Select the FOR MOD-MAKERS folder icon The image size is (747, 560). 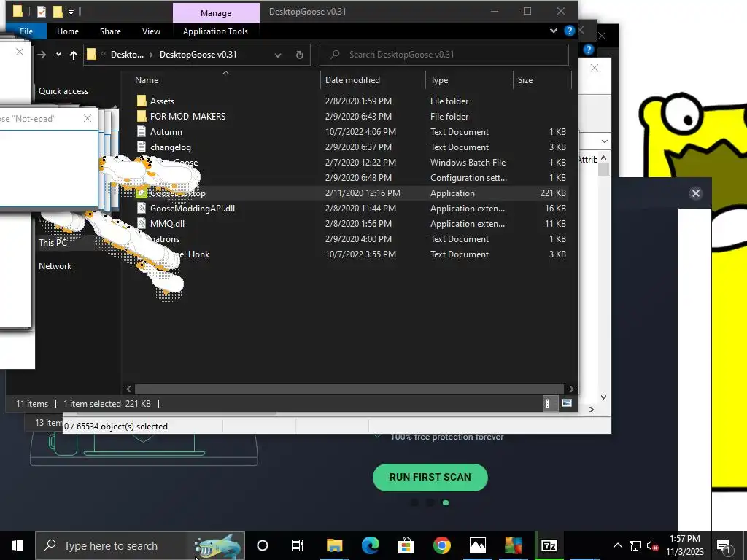click(142, 116)
